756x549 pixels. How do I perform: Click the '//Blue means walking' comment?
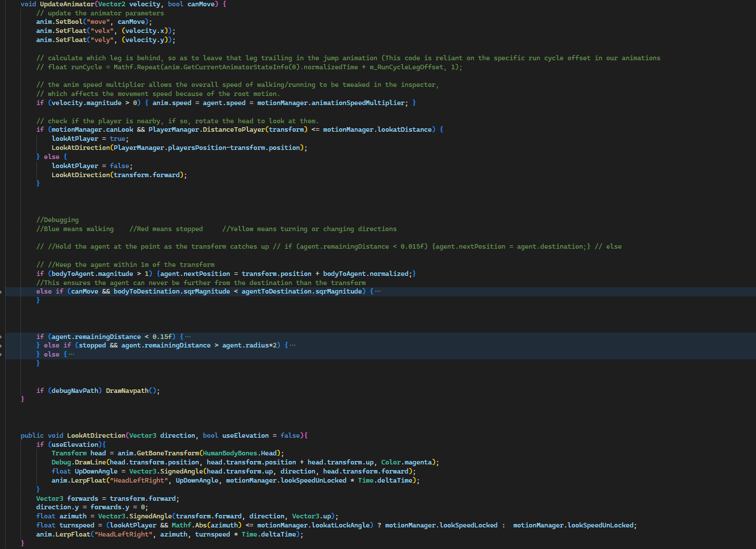click(75, 229)
